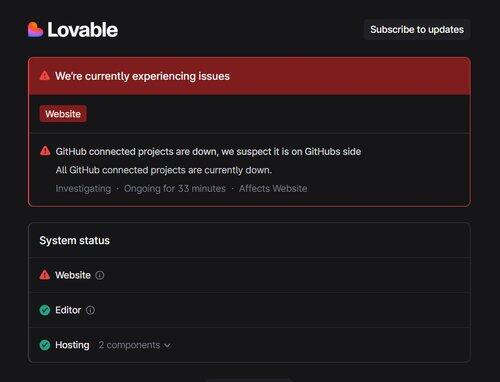
Task: Click the Lovable heart logo icon
Action: (35, 30)
